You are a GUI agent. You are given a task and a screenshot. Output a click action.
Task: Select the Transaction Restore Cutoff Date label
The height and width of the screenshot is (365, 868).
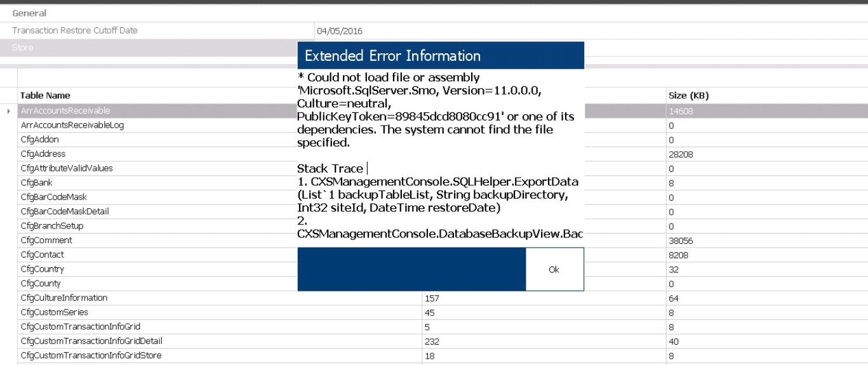[75, 30]
